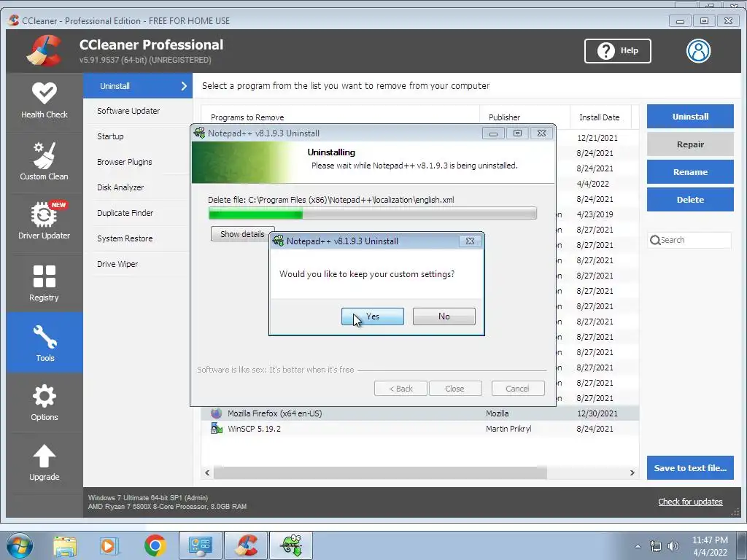Select Mozilla Firefox (x64 en-US) row
The width and height of the screenshot is (747, 560).
point(419,413)
